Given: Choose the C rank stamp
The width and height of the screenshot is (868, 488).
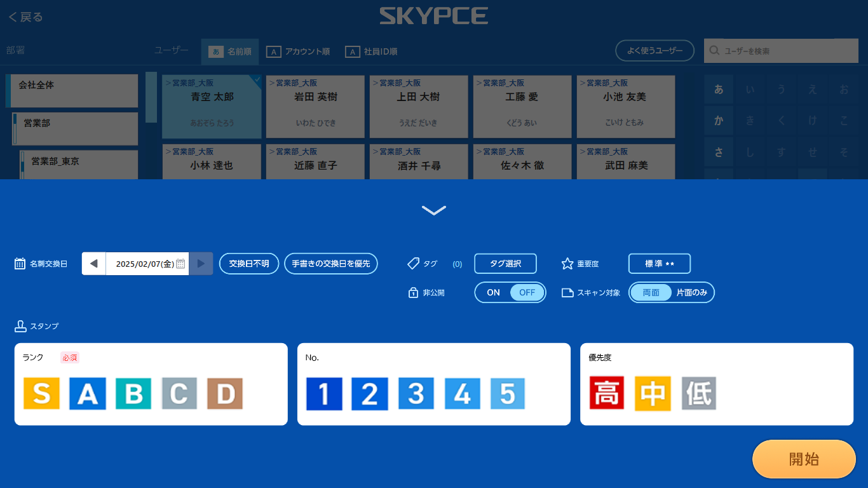Looking at the screenshot, I should point(179,394).
